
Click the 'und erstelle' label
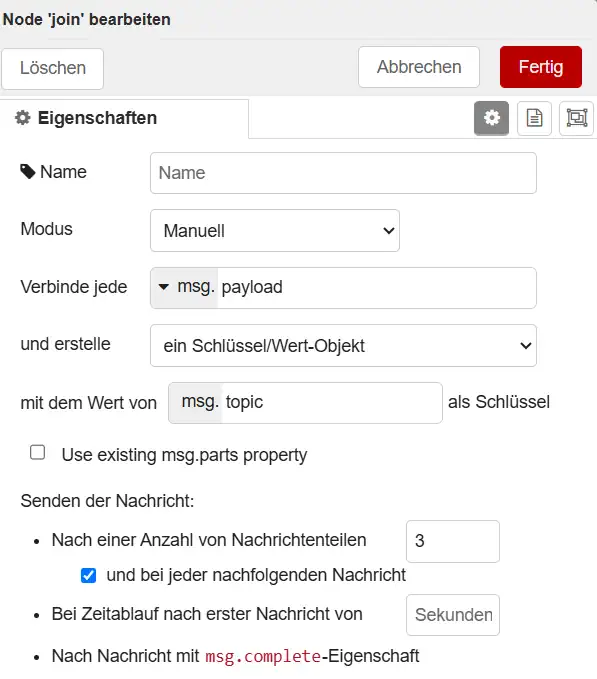pyautogui.click(x=65, y=344)
